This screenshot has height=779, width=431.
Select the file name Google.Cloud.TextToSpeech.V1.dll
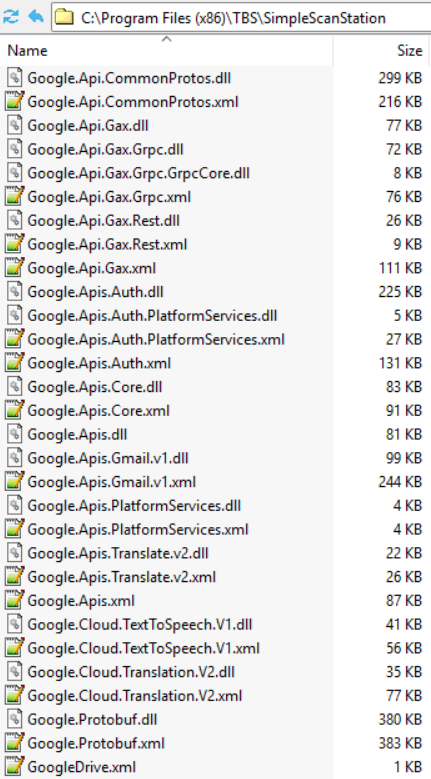140,625
